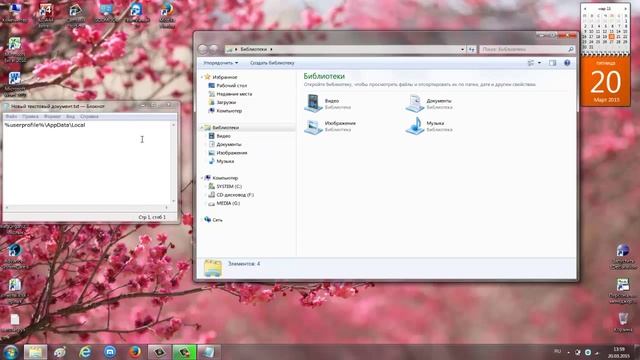This screenshot has height=360, width=640.
Task: Click the Notepad vertical scrollbar
Action: [x=173, y=163]
